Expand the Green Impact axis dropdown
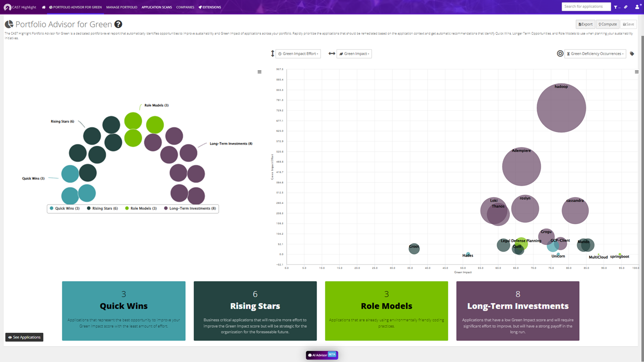 pyautogui.click(x=354, y=54)
